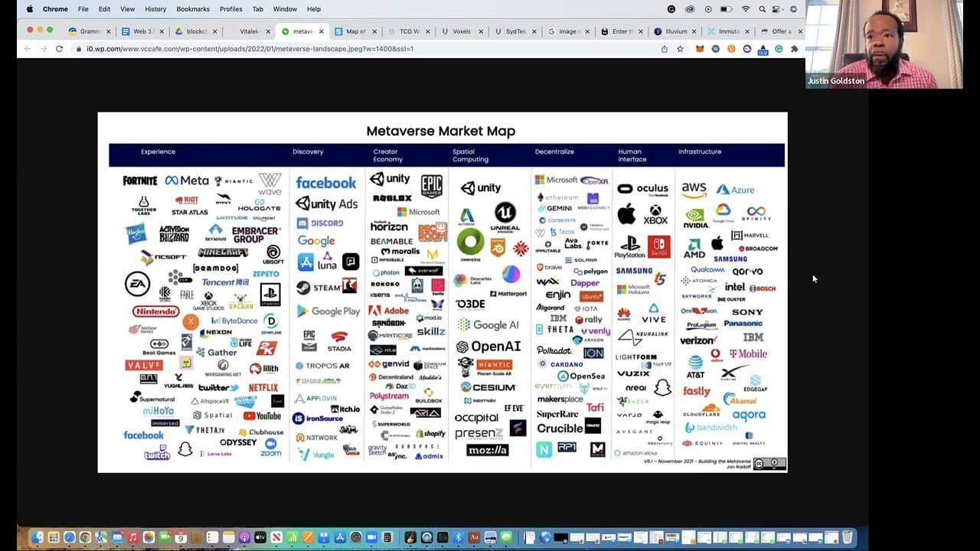Open the Trash in the Dock
Screen dimensions: 980x551
tap(848, 538)
